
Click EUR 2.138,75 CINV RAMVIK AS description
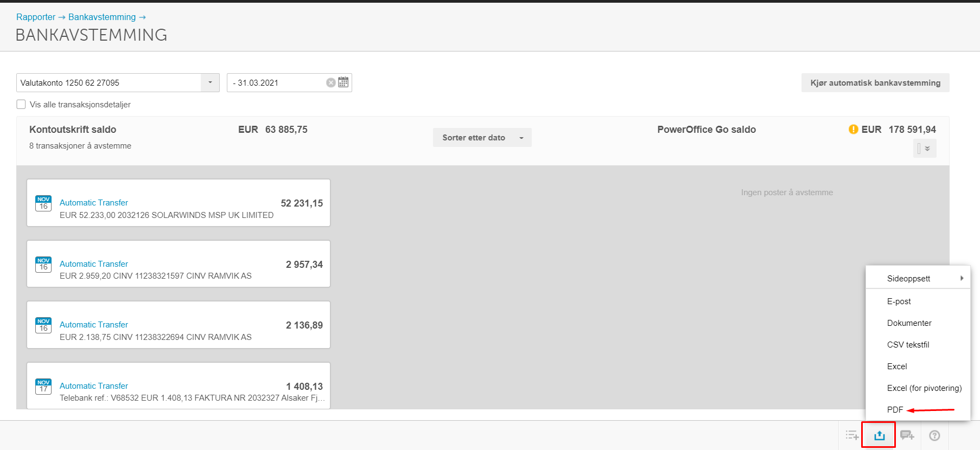[x=156, y=337]
